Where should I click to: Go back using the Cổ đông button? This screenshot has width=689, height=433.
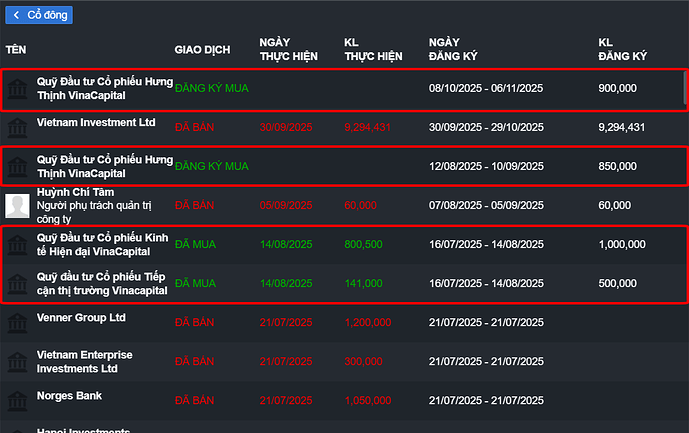[39, 15]
